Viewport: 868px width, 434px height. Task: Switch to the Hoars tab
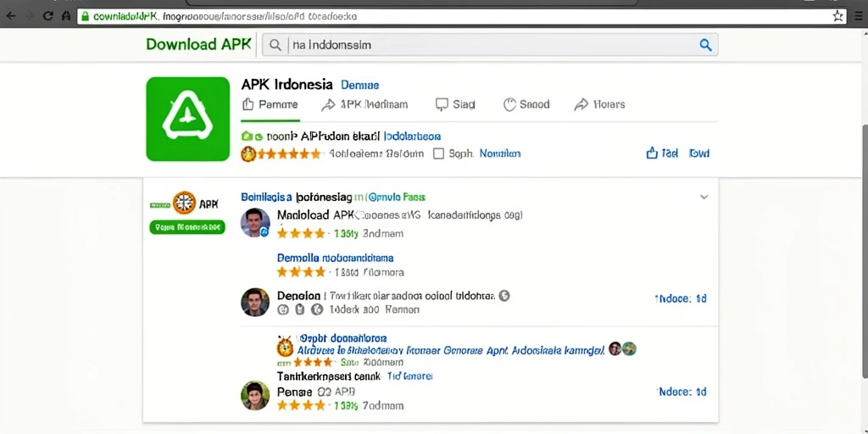[600, 104]
